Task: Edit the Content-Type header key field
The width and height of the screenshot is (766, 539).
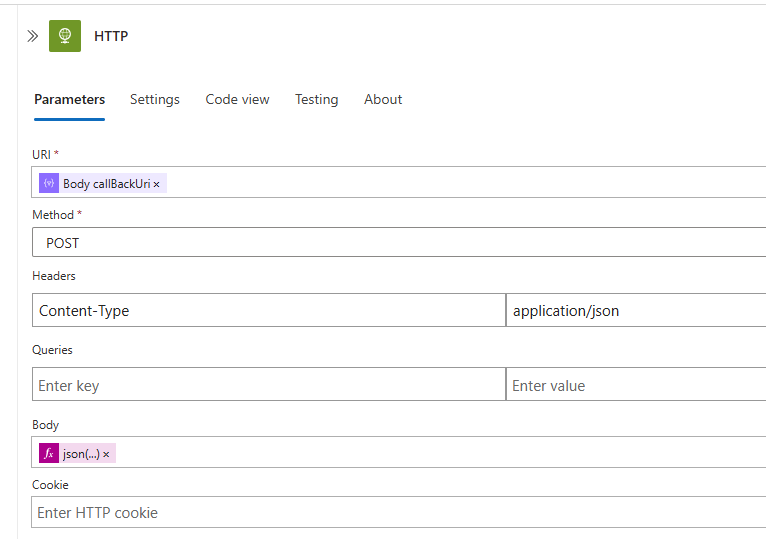Action: click(268, 311)
